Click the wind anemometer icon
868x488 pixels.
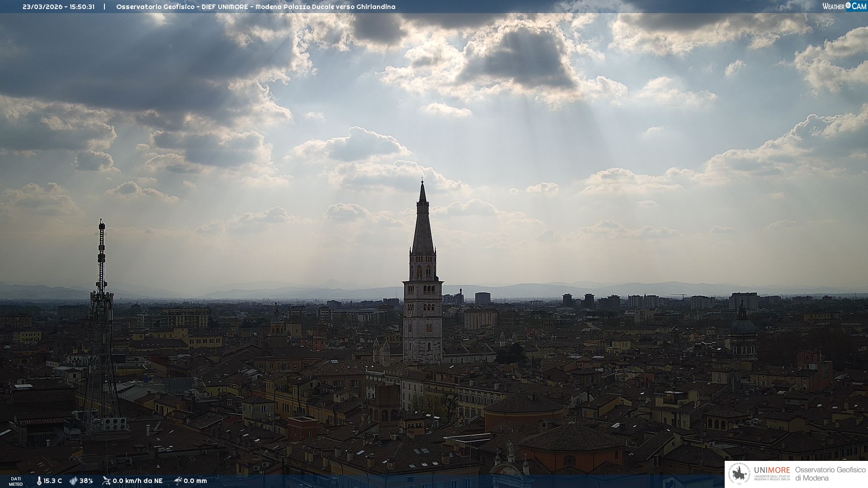[x=106, y=481]
